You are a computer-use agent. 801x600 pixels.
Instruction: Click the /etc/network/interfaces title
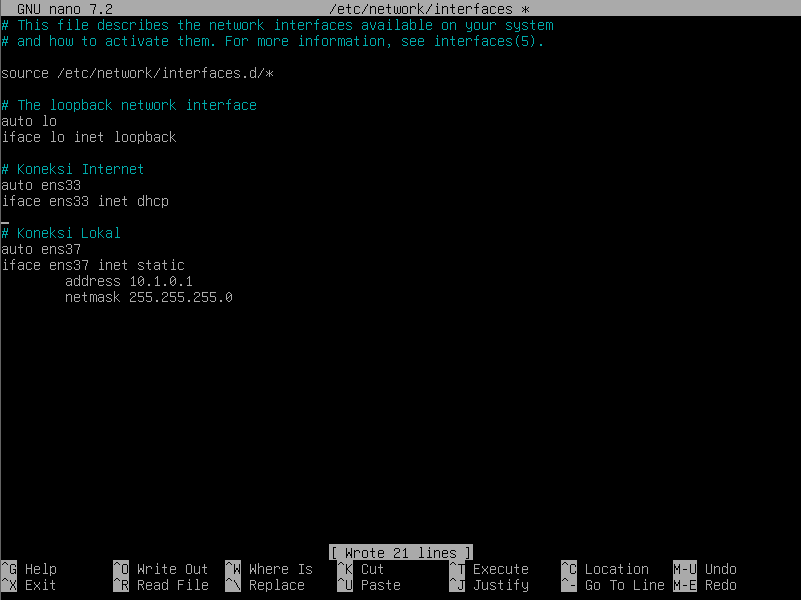click(x=421, y=9)
